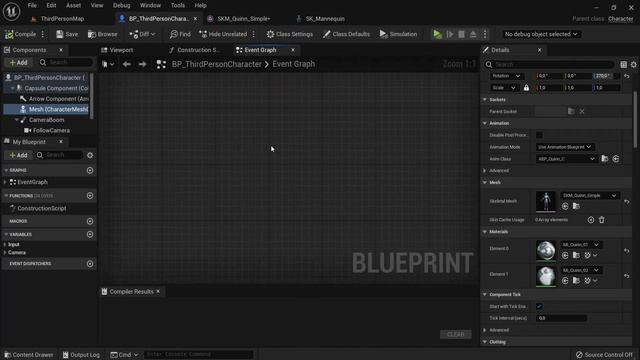Click BP_ThirdPersonCharacter breadcrumb
Image resolution: width=640 pixels, height=360 pixels.
pyautogui.click(x=216, y=64)
